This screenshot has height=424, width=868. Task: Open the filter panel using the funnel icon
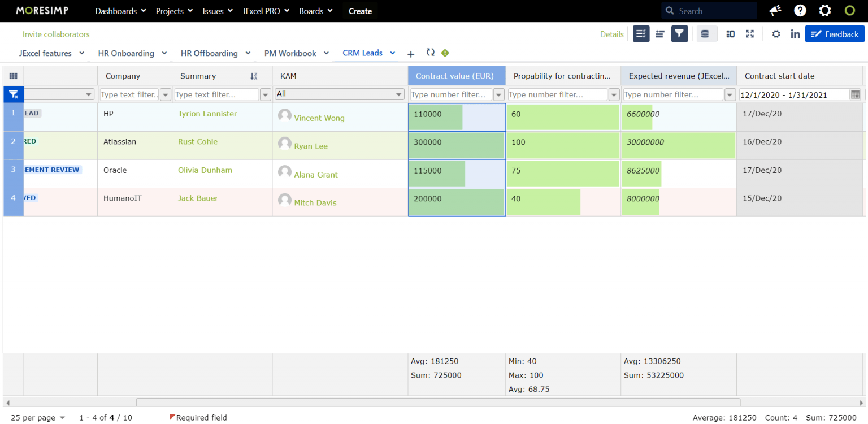pyautogui.click(x=680, y=33)
